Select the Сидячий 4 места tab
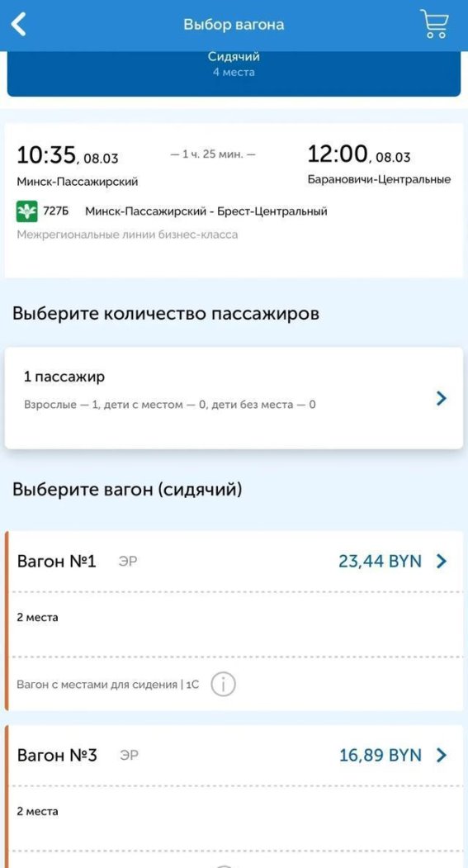 pyautogui.click(x=234, y=64)
